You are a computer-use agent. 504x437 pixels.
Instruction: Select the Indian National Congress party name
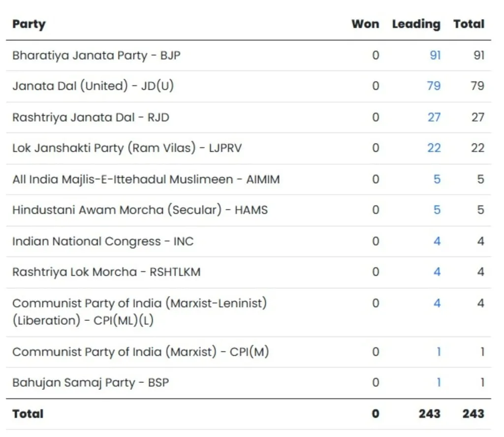[103, 241]
